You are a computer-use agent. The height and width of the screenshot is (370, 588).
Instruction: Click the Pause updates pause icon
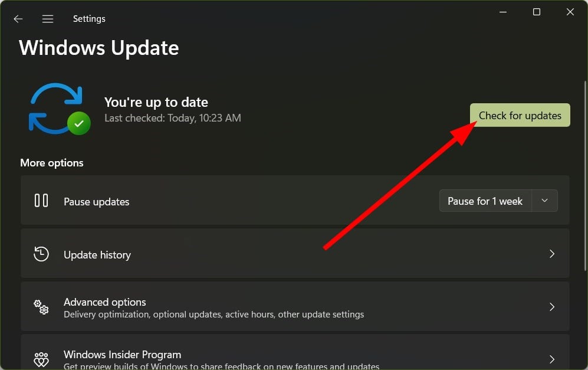click(x=41, y=201)
